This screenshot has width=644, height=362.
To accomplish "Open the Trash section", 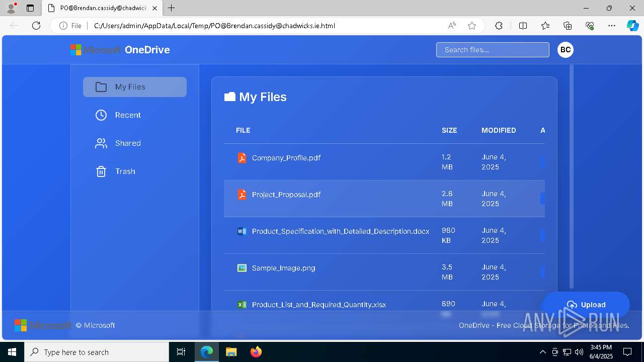I will pyautogui.click(x=135, y=171).
